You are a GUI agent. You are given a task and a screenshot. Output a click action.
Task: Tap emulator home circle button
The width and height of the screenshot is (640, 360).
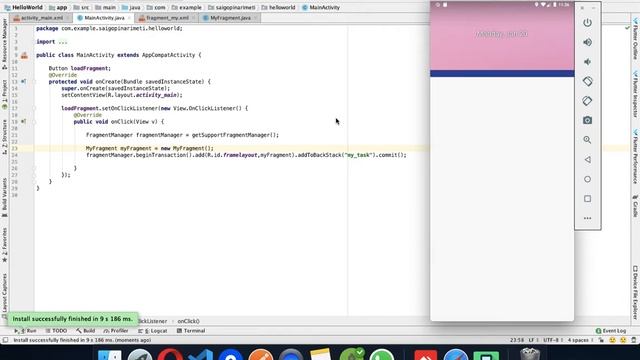coord(587,179)
